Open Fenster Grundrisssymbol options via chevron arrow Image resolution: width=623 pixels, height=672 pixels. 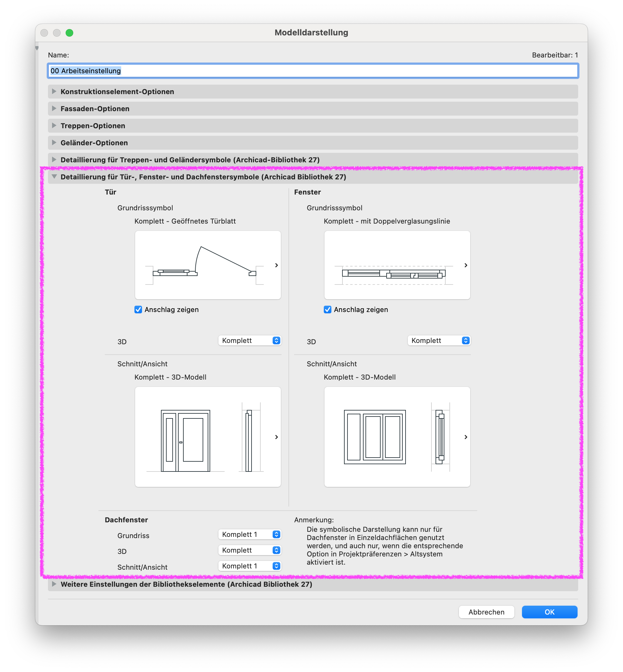(x=466, y=265)
